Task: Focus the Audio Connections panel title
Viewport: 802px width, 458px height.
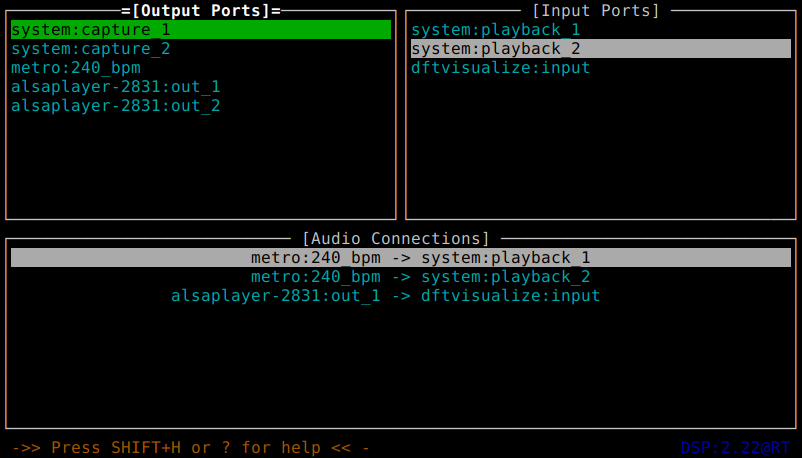Action: (x=396, y=238)
